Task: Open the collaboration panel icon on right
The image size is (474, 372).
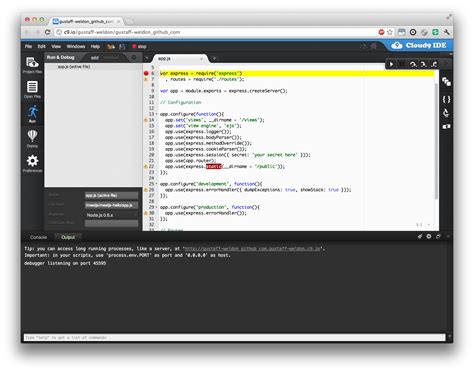Action: [446, 82]
